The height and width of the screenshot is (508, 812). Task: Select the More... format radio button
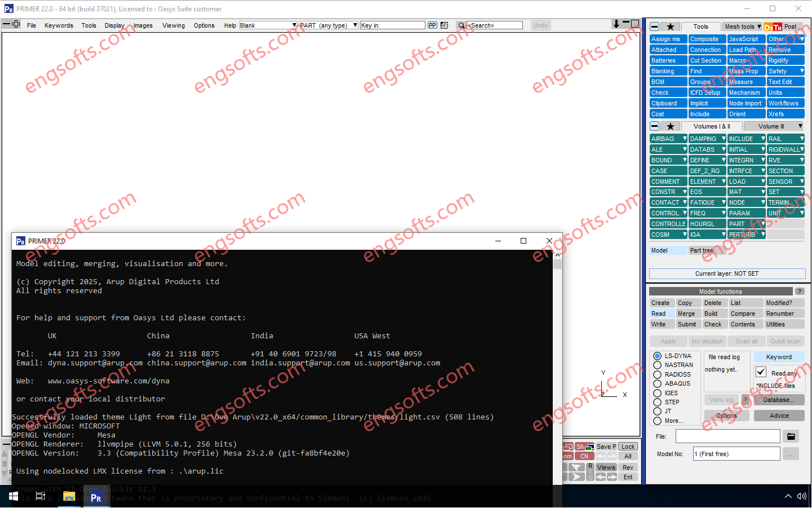pos(657,421)
